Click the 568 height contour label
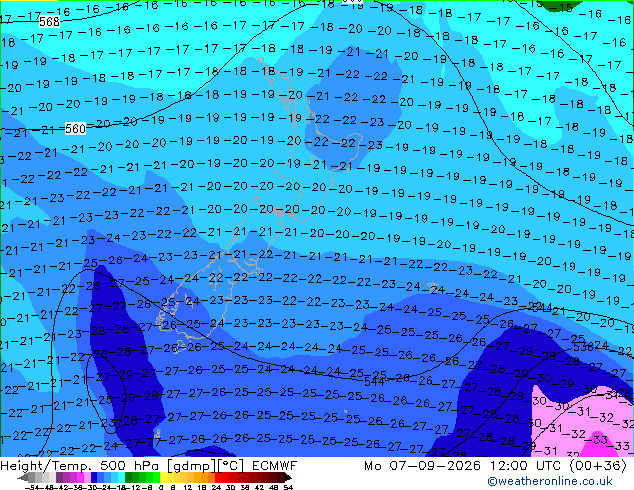634x490 pixels. [49, 21]
